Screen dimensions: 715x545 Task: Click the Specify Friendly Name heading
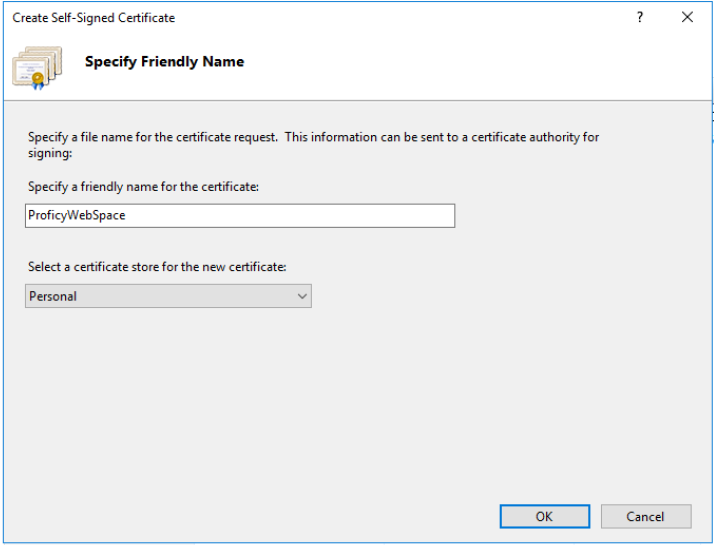pyautogui.click(x=164, y=62)
